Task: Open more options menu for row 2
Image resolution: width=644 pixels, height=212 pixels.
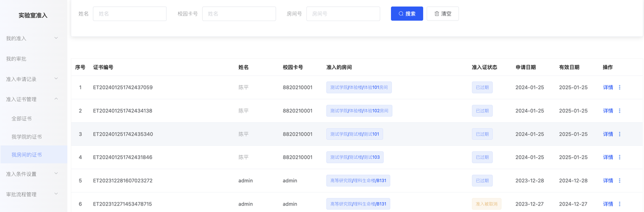Action: (x=619, y=111)
